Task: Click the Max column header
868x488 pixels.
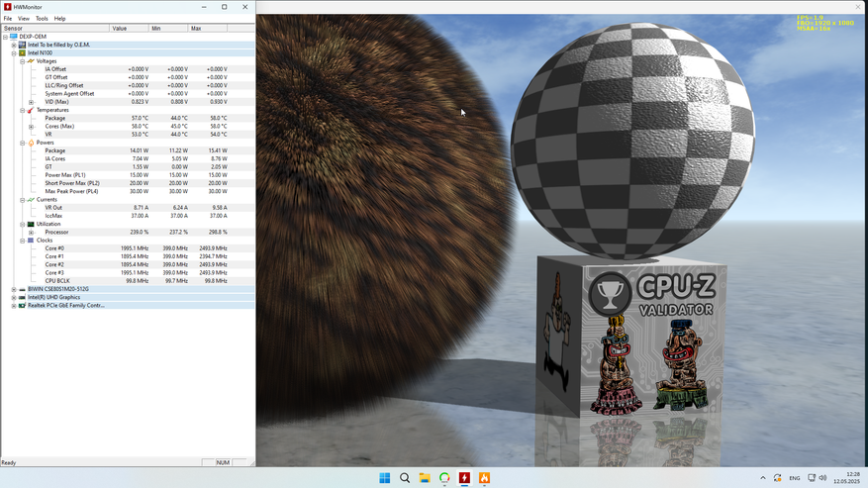Action: pyautogui.click(x=208, y=29)
